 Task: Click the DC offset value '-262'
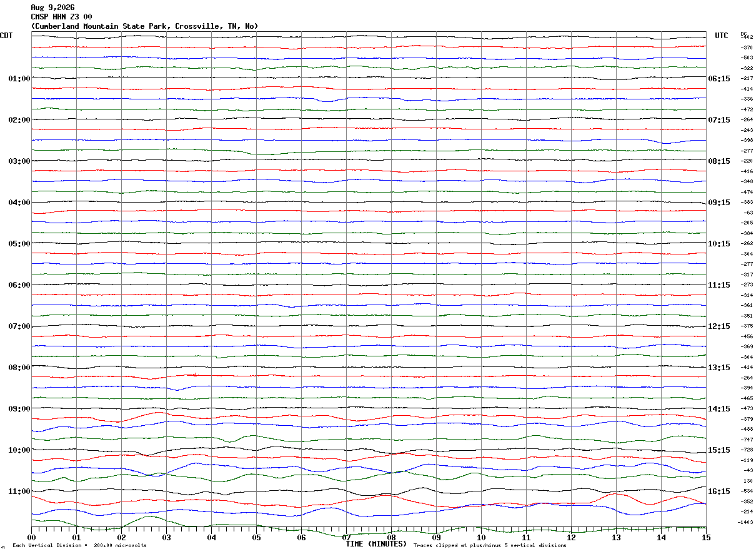747,243
